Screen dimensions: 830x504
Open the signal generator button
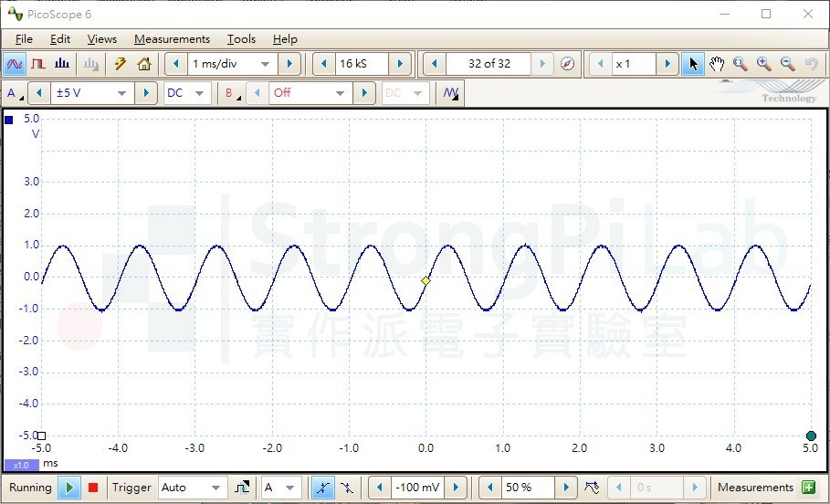point(450,93)
